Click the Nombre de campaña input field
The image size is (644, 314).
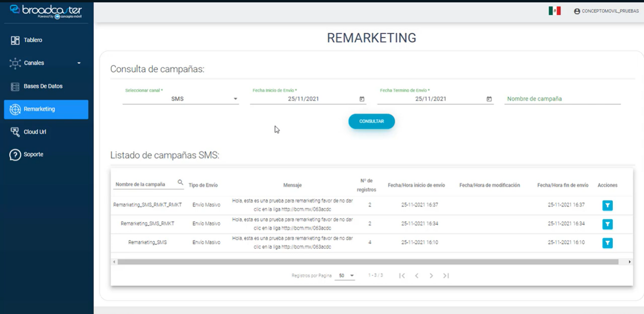[562, 99]
